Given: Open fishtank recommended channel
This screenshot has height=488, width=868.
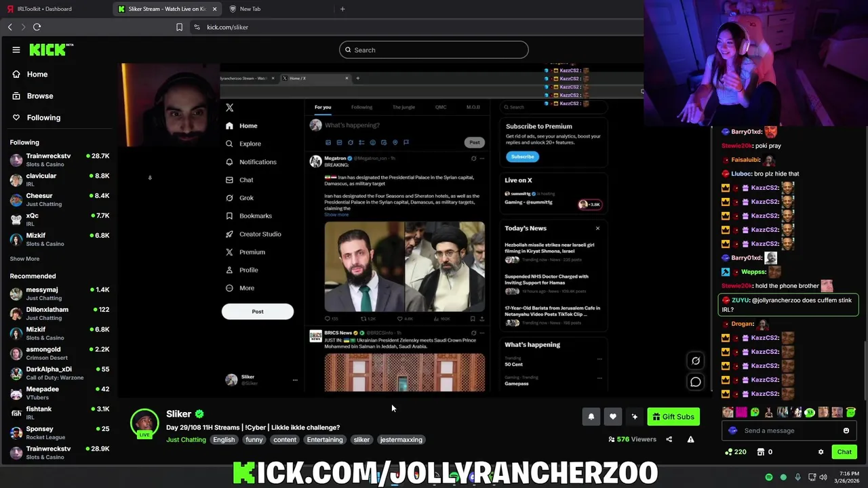Looking at the screenshot, I should (60, 412).
